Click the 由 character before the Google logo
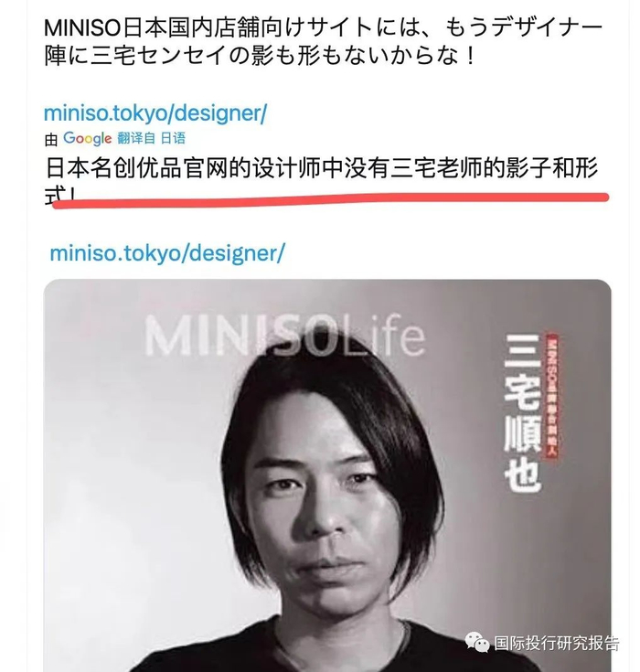 [x=51, y=140]
